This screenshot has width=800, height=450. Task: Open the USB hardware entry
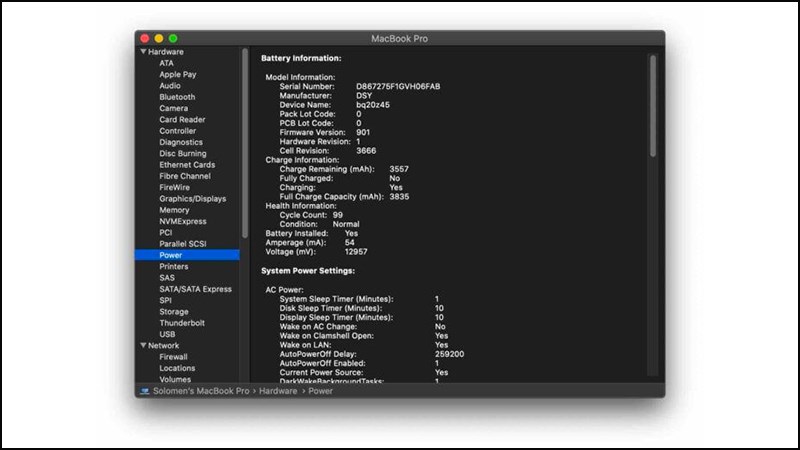point(167,334)
